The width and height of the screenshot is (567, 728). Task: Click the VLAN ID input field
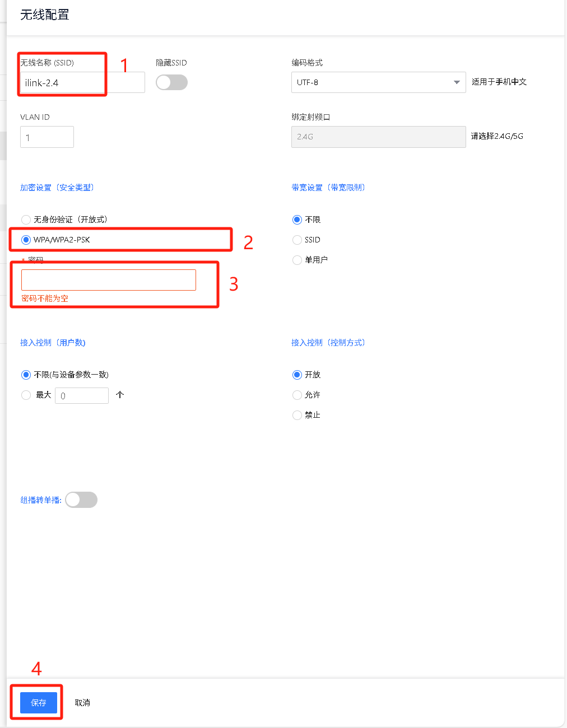47,137
